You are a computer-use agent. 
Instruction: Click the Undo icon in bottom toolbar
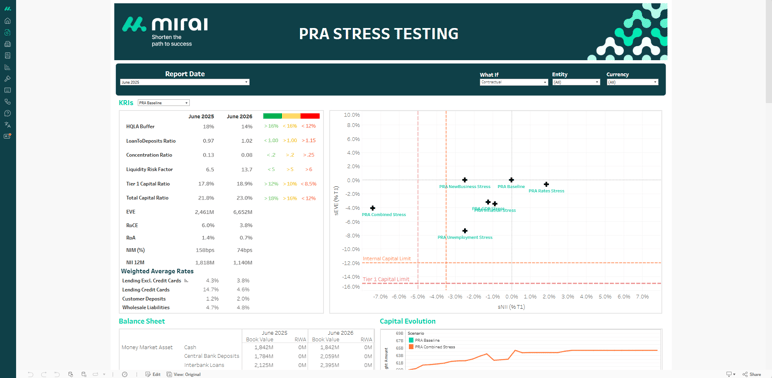[31, 374]
